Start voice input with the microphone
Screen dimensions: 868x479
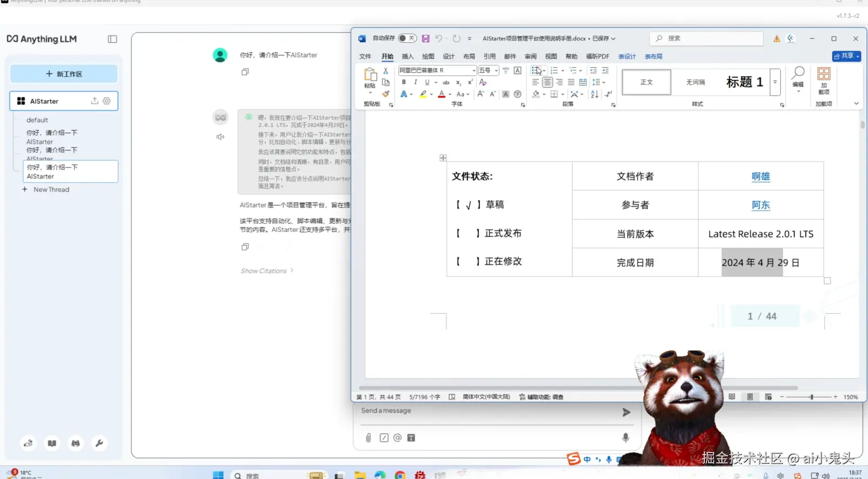[x=625, y=438]
